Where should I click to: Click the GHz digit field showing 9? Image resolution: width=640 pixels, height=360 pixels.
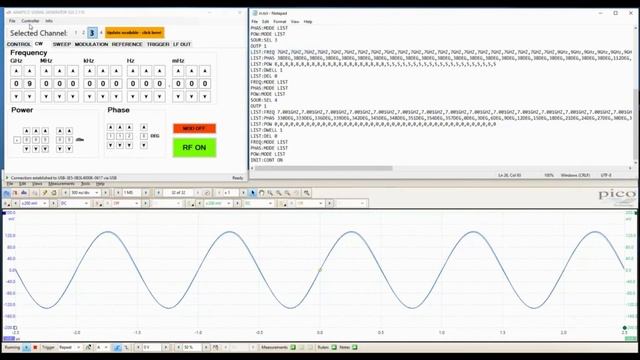point(29,84)
